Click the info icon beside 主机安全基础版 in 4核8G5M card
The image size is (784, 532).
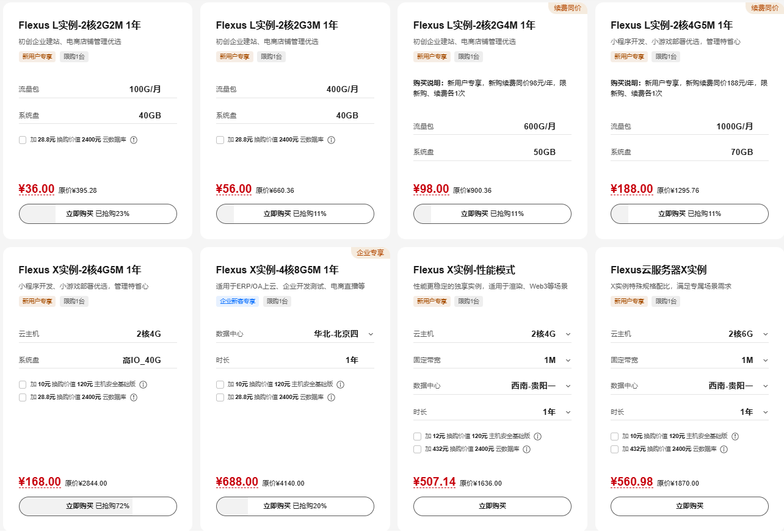(x=342, y=384)
